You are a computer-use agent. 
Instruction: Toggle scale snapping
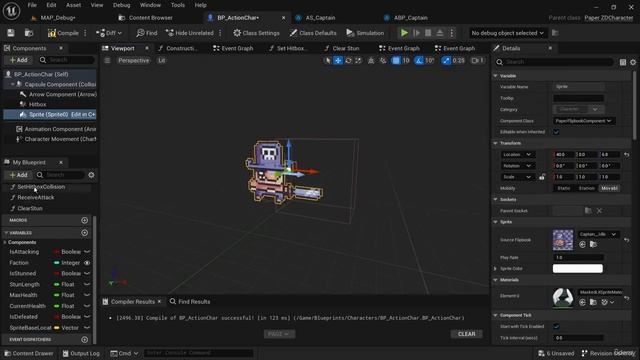[x=446, y=60]
